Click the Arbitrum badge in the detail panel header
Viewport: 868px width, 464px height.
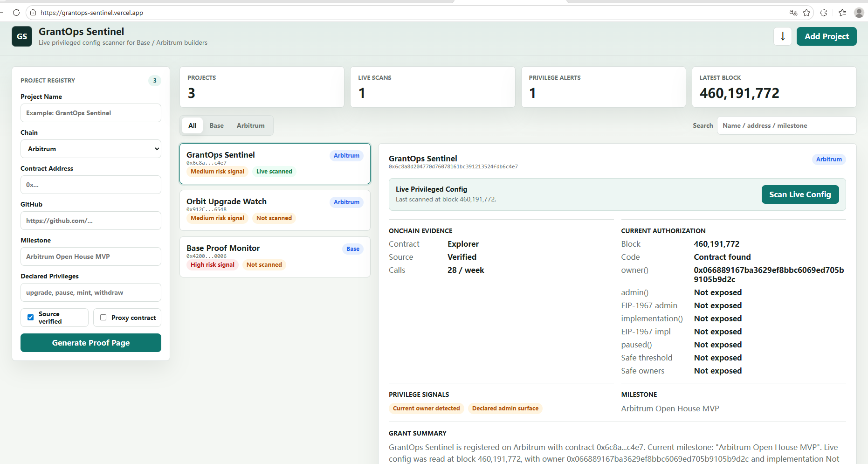(x=829, y=159)
